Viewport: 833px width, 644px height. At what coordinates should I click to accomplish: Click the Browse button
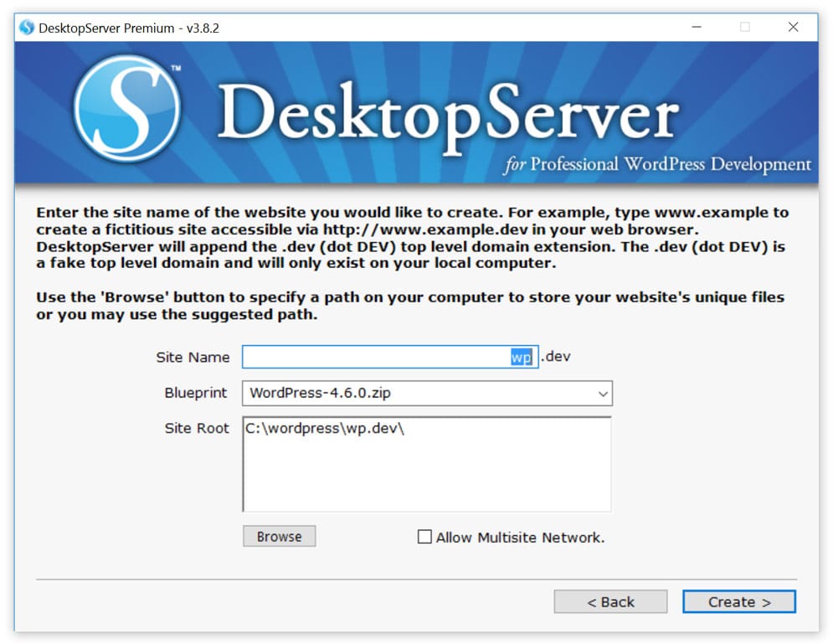point(280,536)
